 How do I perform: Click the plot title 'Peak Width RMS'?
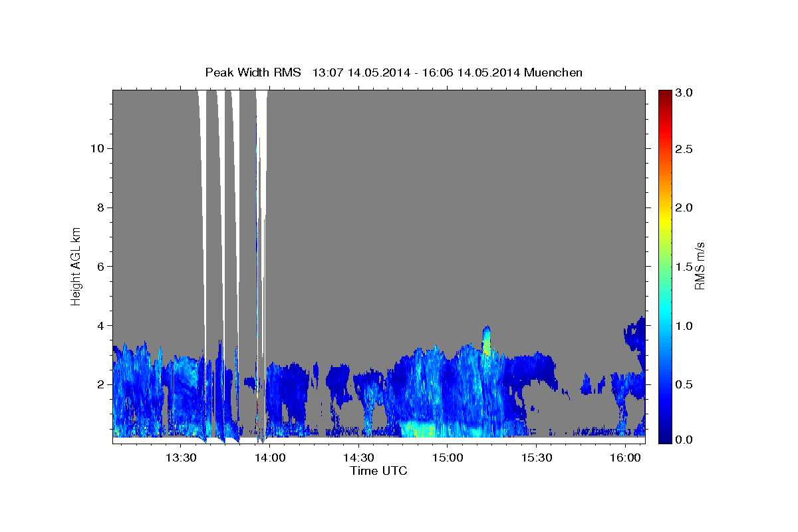(253, 72)
